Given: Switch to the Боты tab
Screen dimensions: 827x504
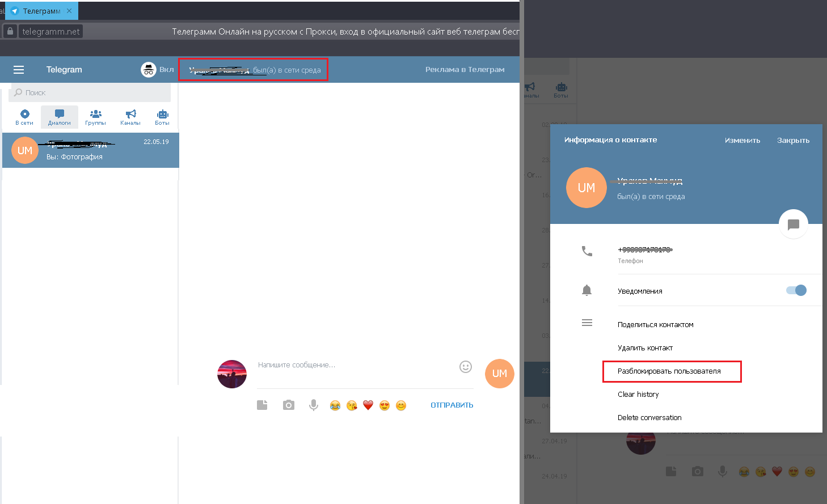Looking at the screenshot, I should click(x=162, y=117).
